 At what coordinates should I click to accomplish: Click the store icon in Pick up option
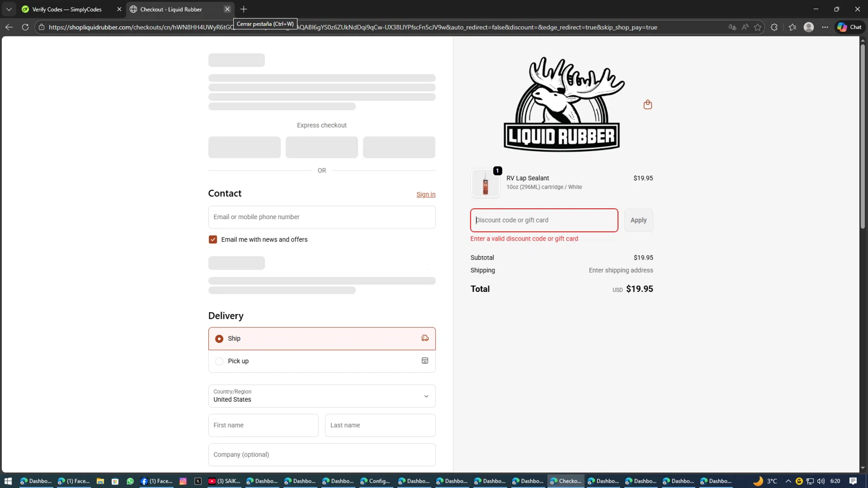(x=425, y=361)
